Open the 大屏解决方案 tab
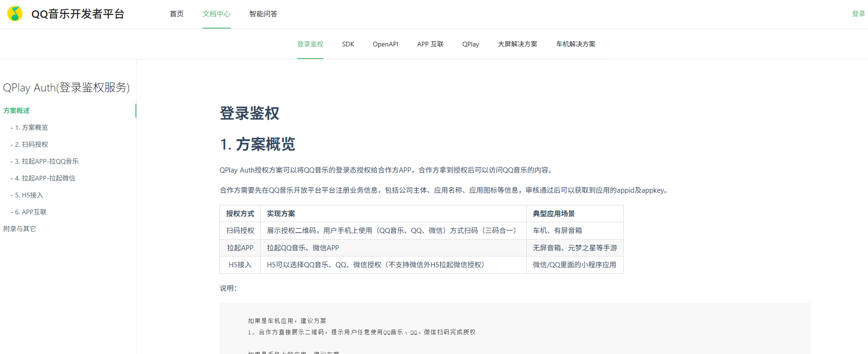Viewport: 868px width, 354px height. pyautogui.click(x=517, y=44)
